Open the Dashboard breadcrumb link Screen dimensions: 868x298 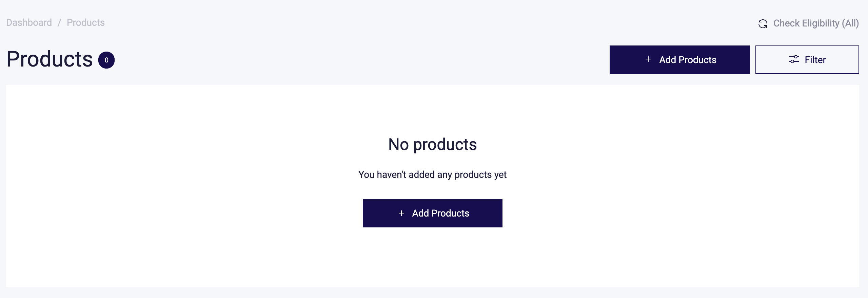[x=29, y=23]
